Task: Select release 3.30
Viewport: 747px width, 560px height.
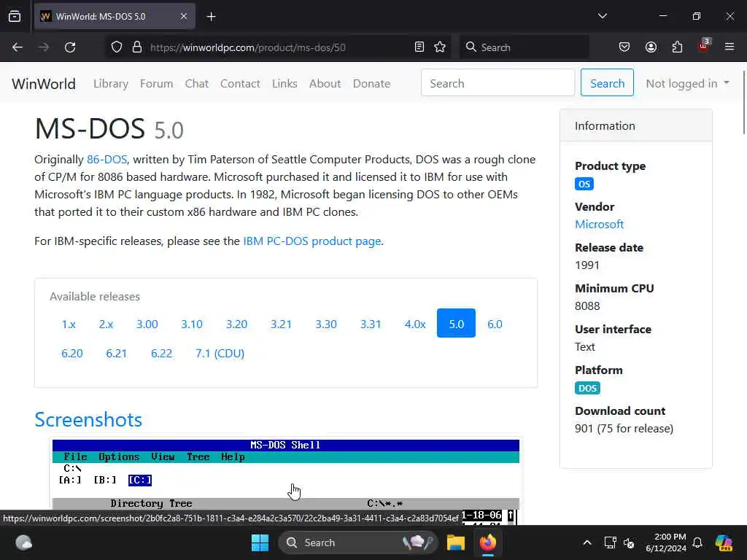Action: (326, 324)
